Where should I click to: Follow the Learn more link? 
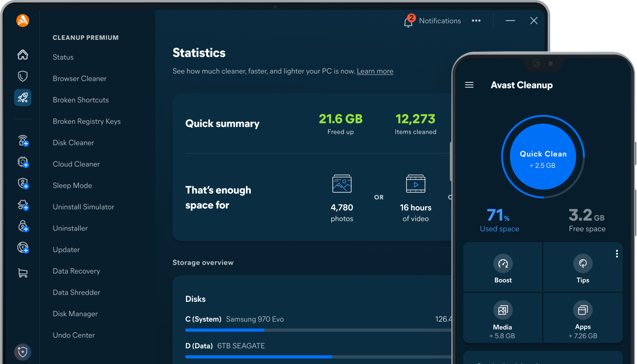tap(375, 71)
